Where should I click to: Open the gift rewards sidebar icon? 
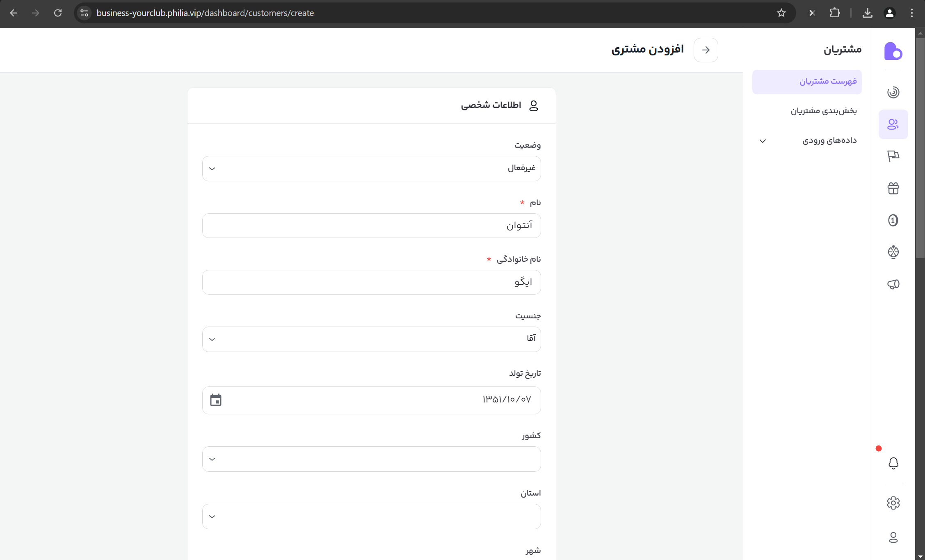tap(893, 188)
